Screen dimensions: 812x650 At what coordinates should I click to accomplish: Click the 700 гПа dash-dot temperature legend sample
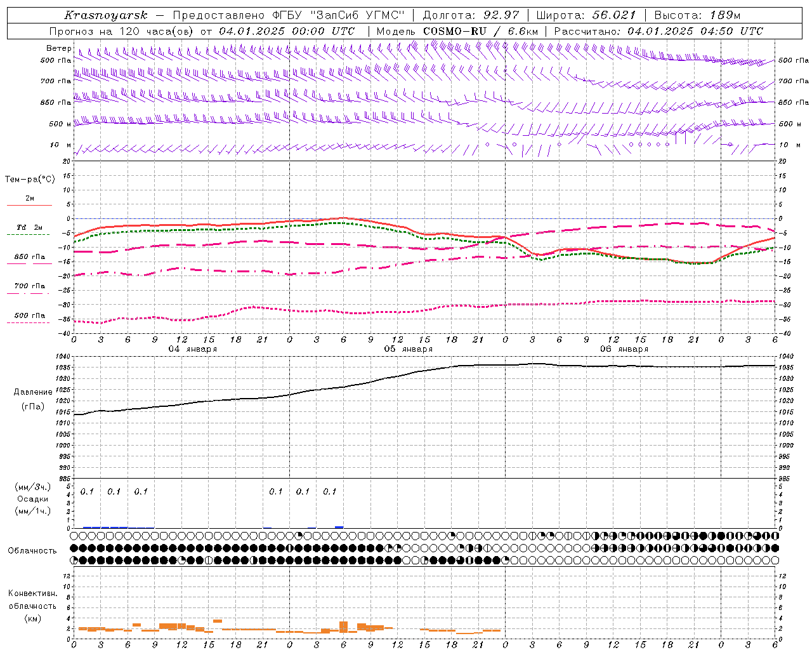click(x=29, y=293)
